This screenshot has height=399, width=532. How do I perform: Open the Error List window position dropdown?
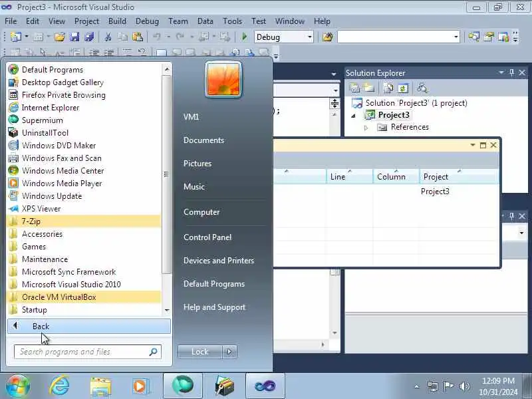[472, 145]
